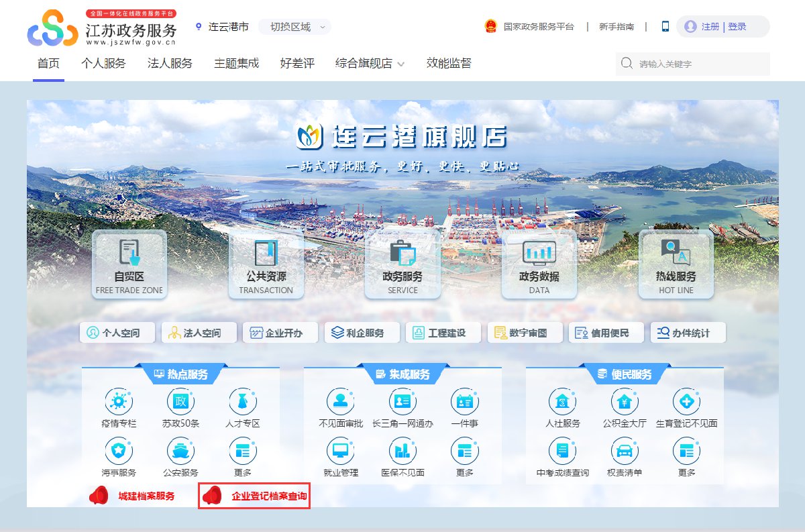Open the 政务数据 Data tile
Screen dimensions: 805x532
(539, 264)
